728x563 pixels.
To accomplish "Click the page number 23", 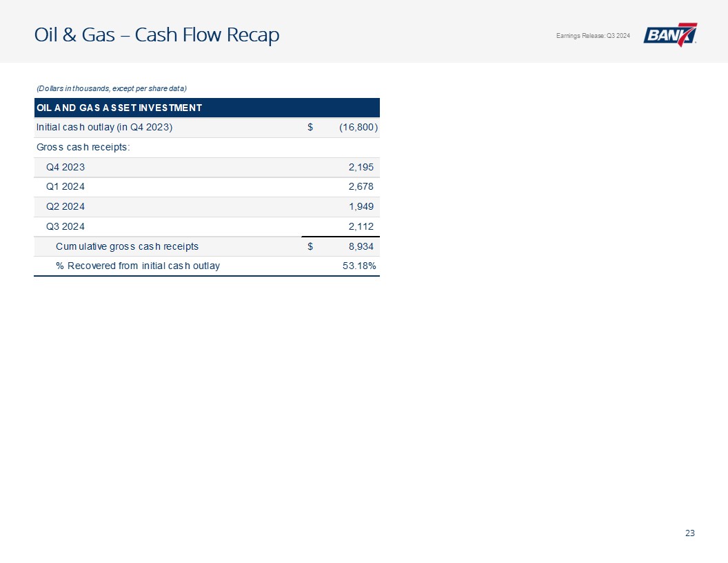I will point(690,533).
